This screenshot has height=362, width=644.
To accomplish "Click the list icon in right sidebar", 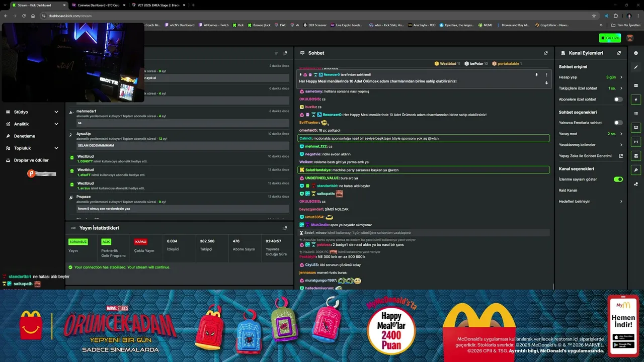I will click(636, 114).
